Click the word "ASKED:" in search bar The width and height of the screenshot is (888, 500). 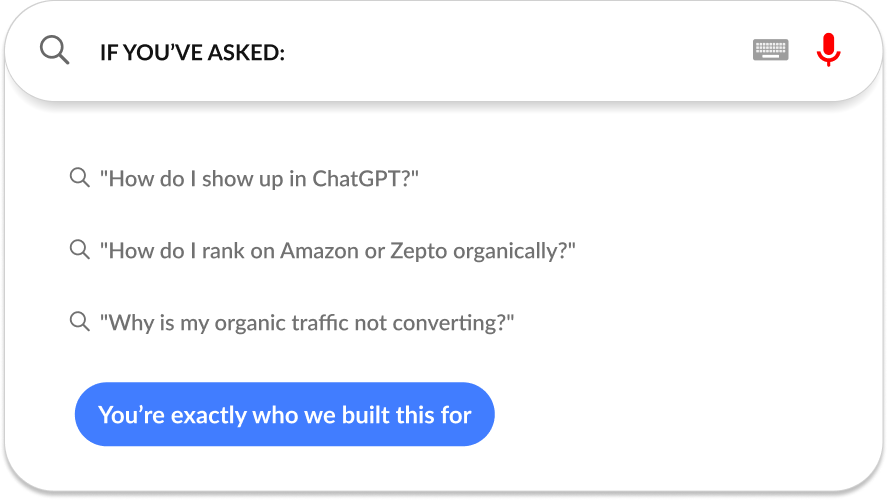coord(246,53)
